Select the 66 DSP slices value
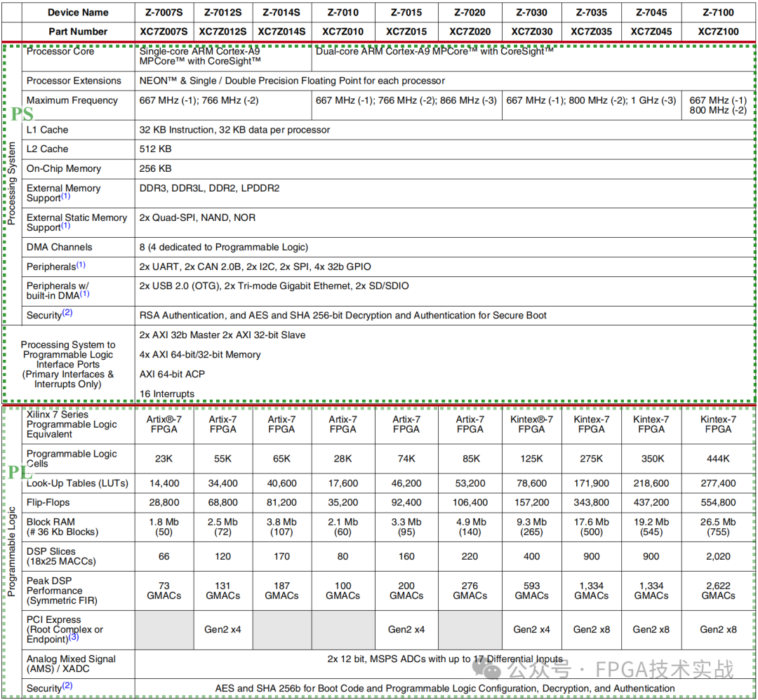 tap(164, 557)
